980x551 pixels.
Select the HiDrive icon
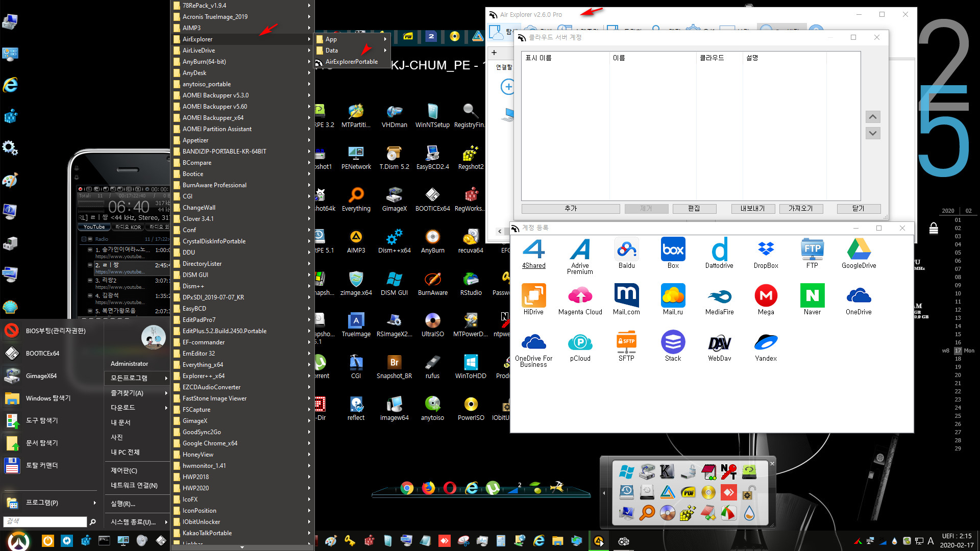[533, 300]
